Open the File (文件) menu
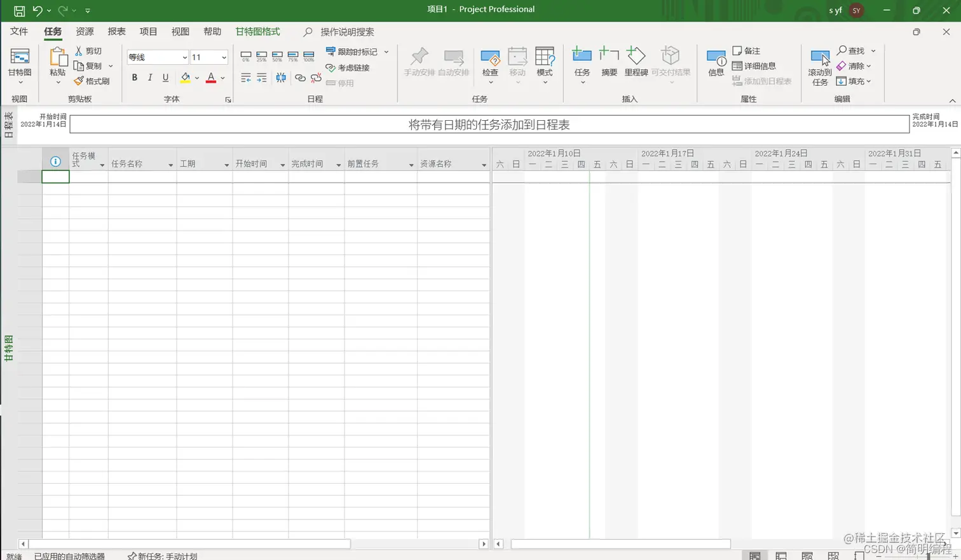The height and width of the screenshot is (560, 961). pos(19,32)
